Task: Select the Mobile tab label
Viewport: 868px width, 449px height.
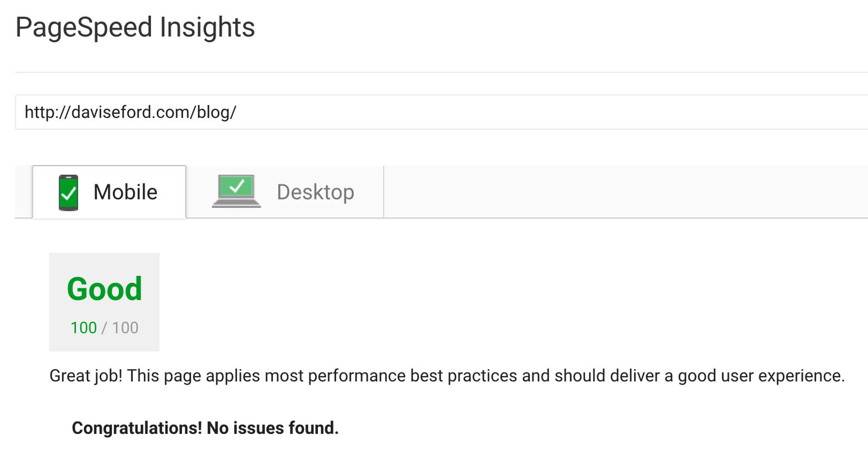Action: coord(125,192)
